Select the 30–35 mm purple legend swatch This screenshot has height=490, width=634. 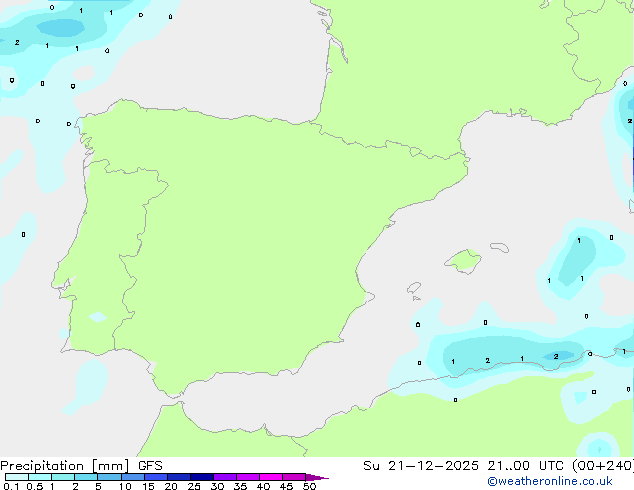pyautogui.click(x=225, y=477)
